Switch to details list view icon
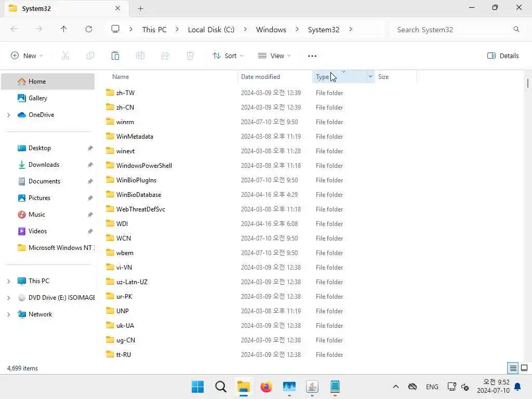Viewport: 532px width, 399px height. (x=513, y=368)
